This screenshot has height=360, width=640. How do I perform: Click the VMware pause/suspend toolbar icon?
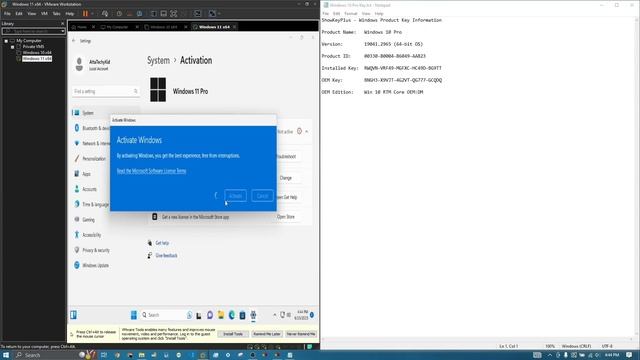click(x=85, y=13)
